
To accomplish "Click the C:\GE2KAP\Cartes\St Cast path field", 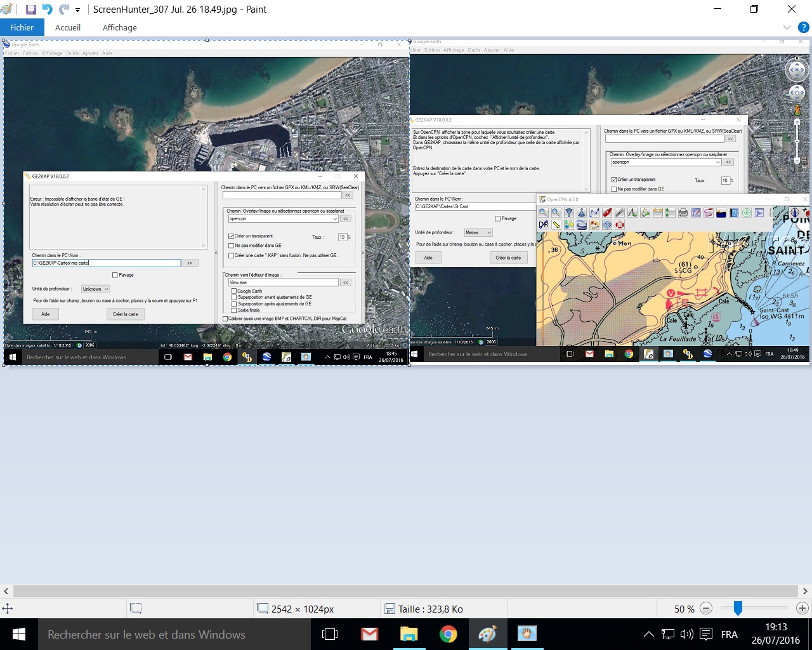I will [476, 206].
